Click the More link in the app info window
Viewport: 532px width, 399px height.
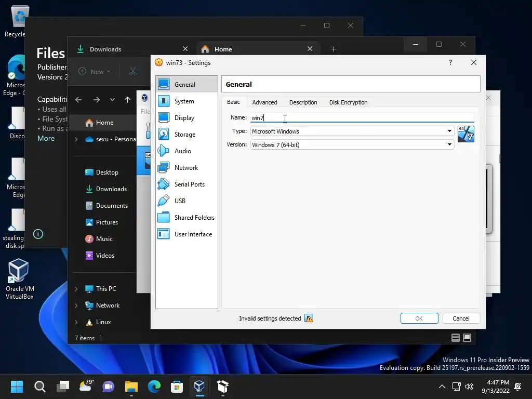pyautogui.click(x=46, y=138)
